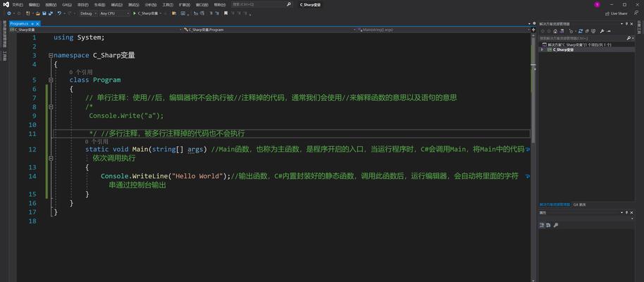Pin the Solution Explorer panel
The width and height of the screenshot is (644, 282).
point(627,24)
